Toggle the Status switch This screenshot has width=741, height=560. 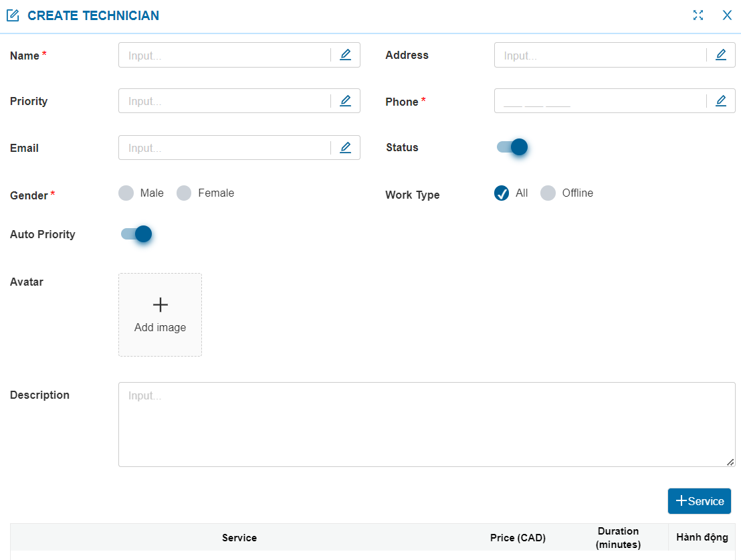[x=512, y=147]
